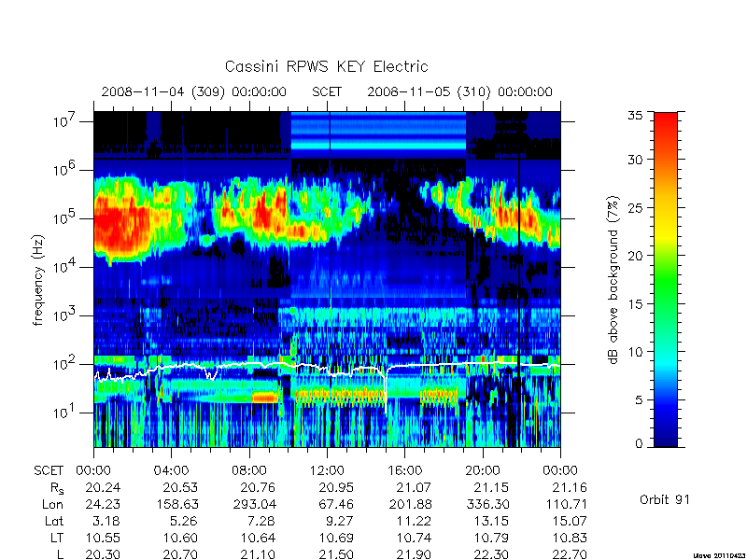The width and height of the screenshot is (747, 560).
Task: Click the colorbar tick value 10
Action: (635, 352)
